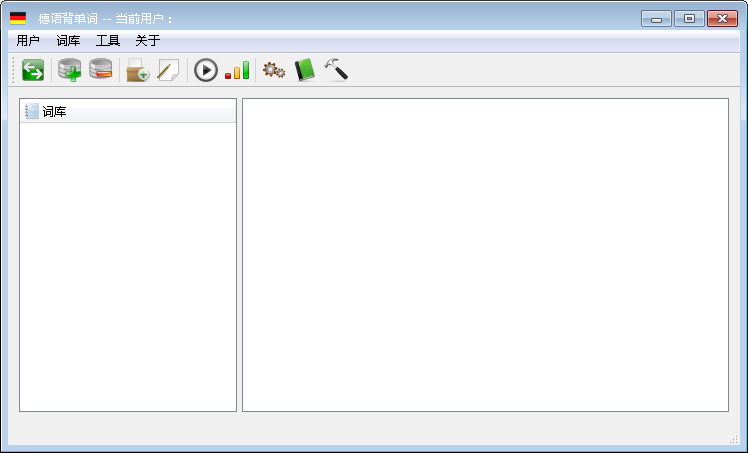Viewport: 748px width, 453px height.
Task: Click the German flag icon in title bar
Action: (x=18, y=18)
